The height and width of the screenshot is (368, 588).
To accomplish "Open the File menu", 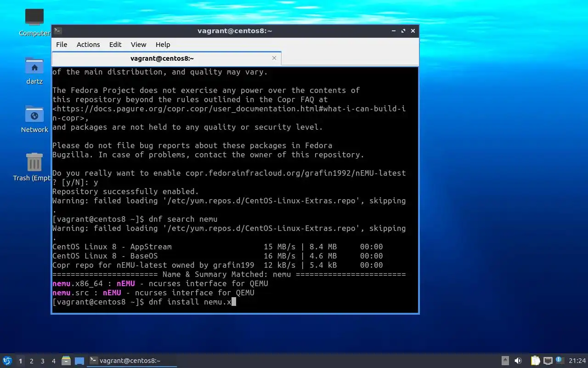I will (62, 45).
